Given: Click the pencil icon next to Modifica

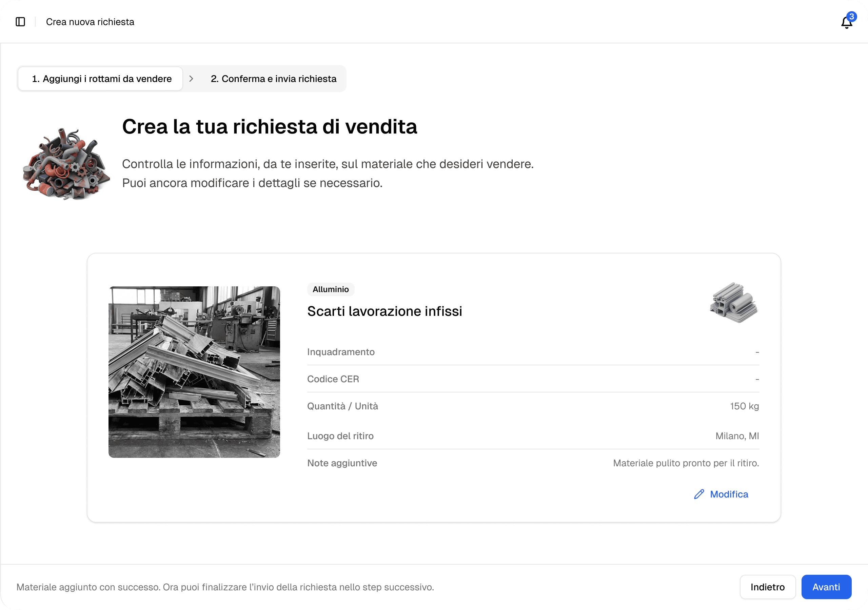Looking at the screenshot, I should pyautogui.click(x=699, y=494).
